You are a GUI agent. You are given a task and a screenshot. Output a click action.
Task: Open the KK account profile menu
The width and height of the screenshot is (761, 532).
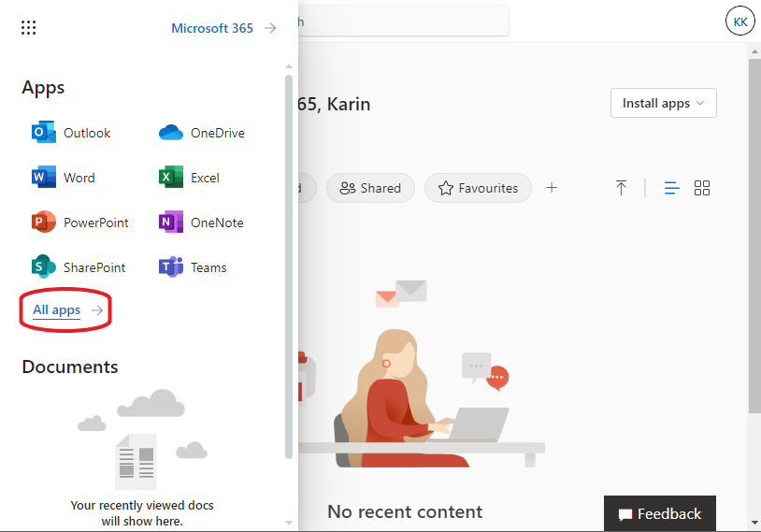[740, 21]
